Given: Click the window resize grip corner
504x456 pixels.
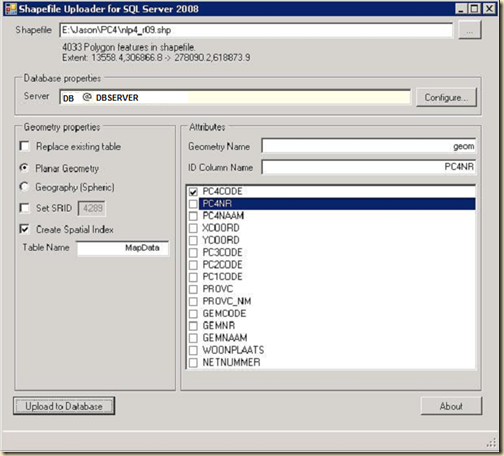Looking at the screenshot, I should (491, 443).
